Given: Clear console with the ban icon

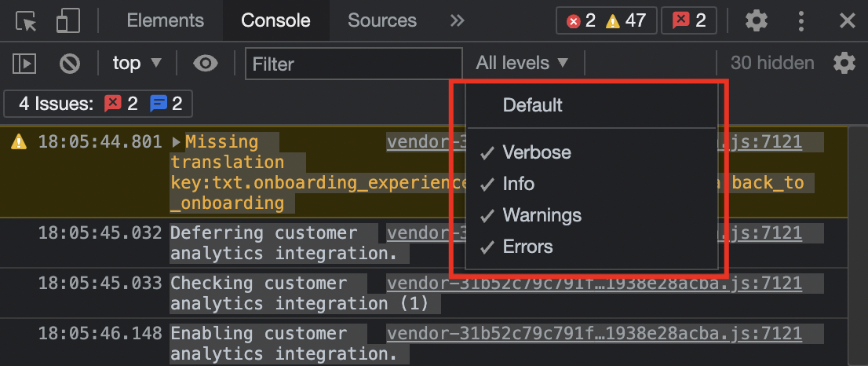Looking at the screenshot, I should click(x=71, y=64).
